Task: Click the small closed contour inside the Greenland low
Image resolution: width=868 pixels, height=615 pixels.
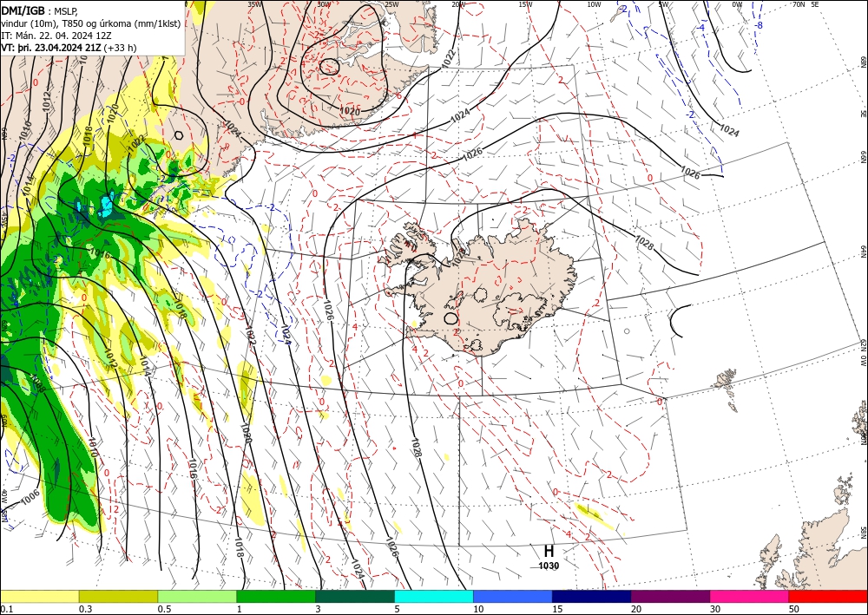Action: click(x=329, y=67)
